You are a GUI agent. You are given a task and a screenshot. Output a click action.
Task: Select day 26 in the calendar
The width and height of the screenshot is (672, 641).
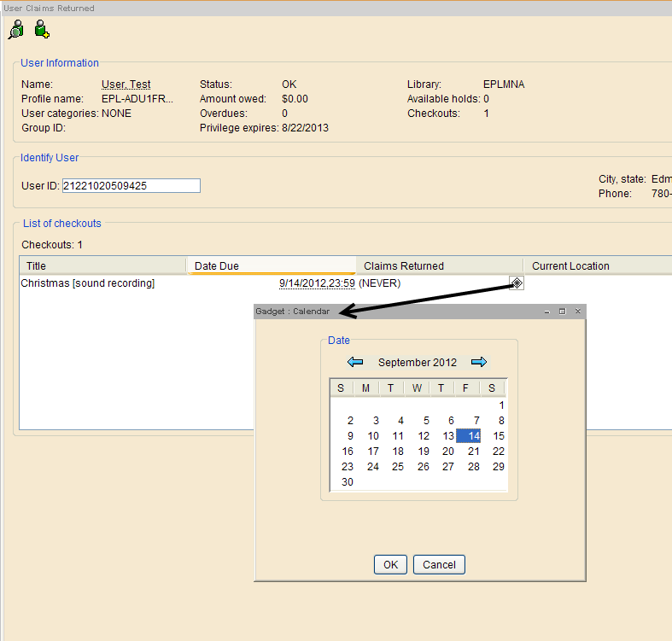click(418, 467)
